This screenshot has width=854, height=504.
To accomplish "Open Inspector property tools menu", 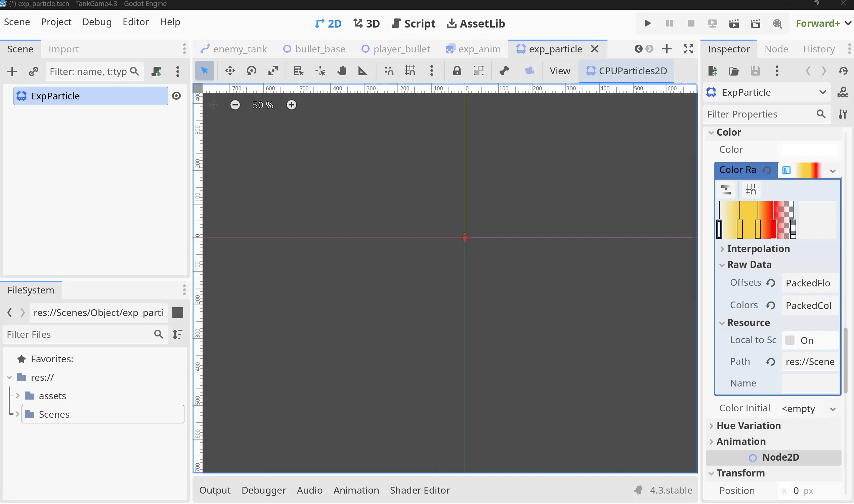I will coord(843,114).
